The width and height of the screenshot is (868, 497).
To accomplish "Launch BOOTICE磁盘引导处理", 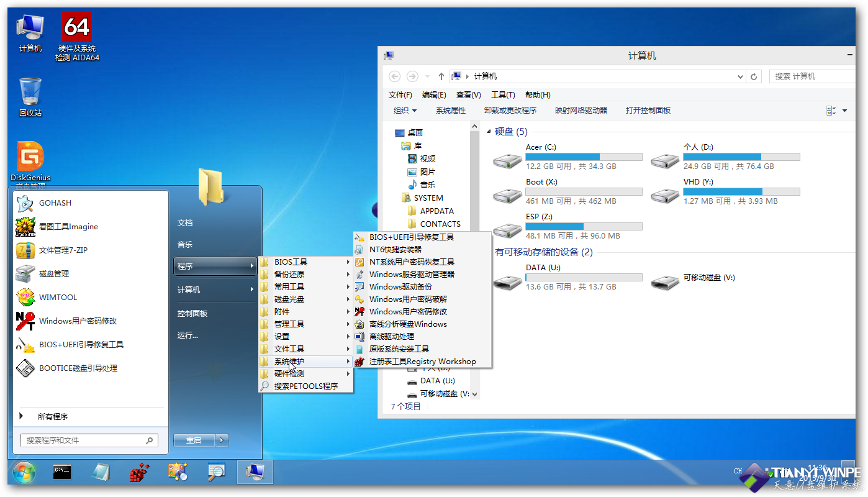I will coord(91,368).
